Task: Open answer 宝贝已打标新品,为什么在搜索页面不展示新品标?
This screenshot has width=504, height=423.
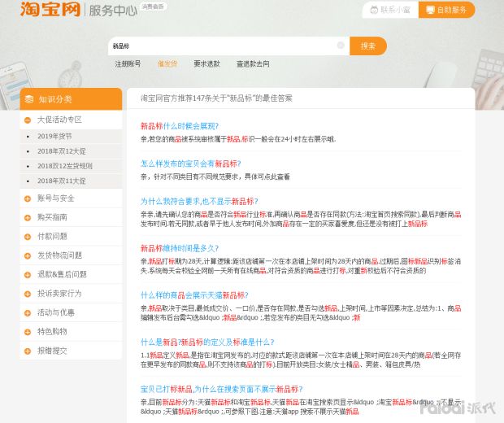Action: coord(221,389)
